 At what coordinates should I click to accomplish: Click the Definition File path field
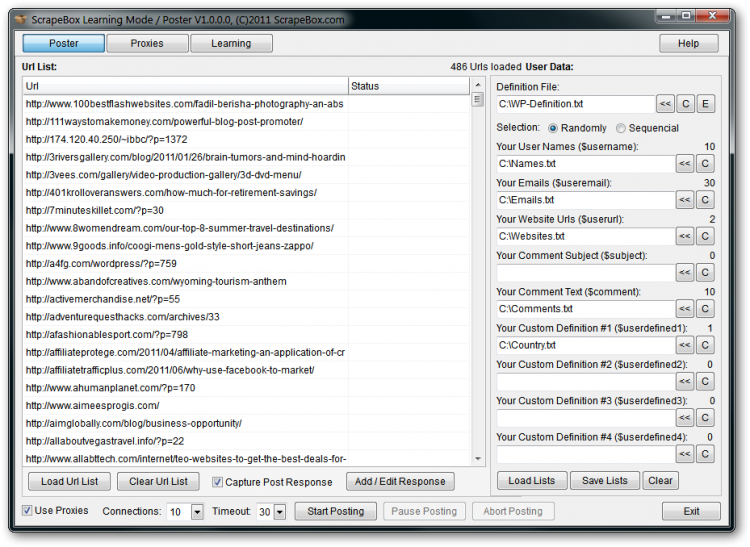point(575,104)
